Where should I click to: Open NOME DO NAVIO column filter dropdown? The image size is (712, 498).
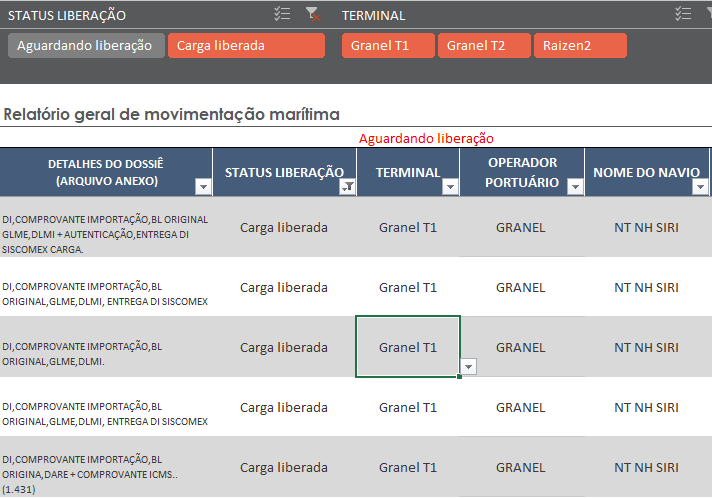pyautogui.click(x=700, y=187)
